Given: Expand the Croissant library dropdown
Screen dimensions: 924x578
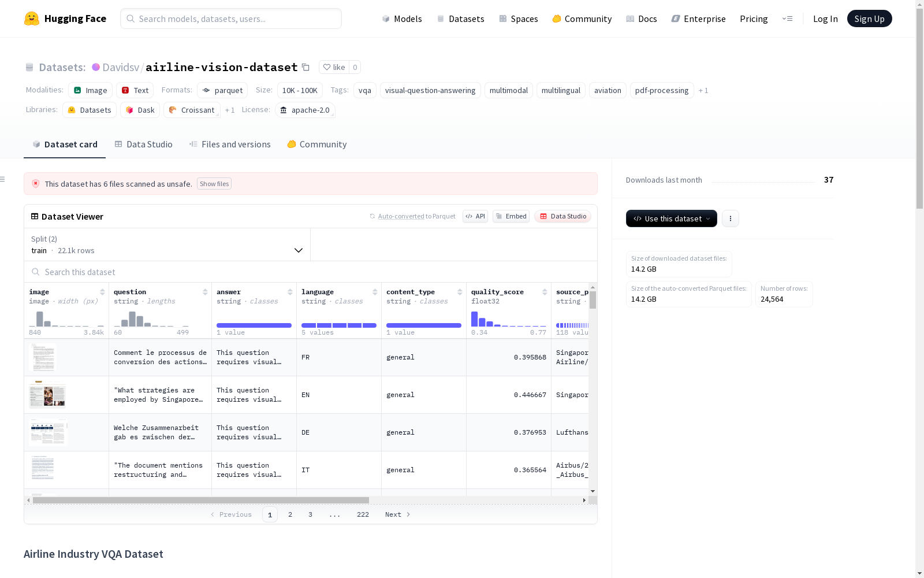Looking at the screenshot, I should (x=192, y=110).
